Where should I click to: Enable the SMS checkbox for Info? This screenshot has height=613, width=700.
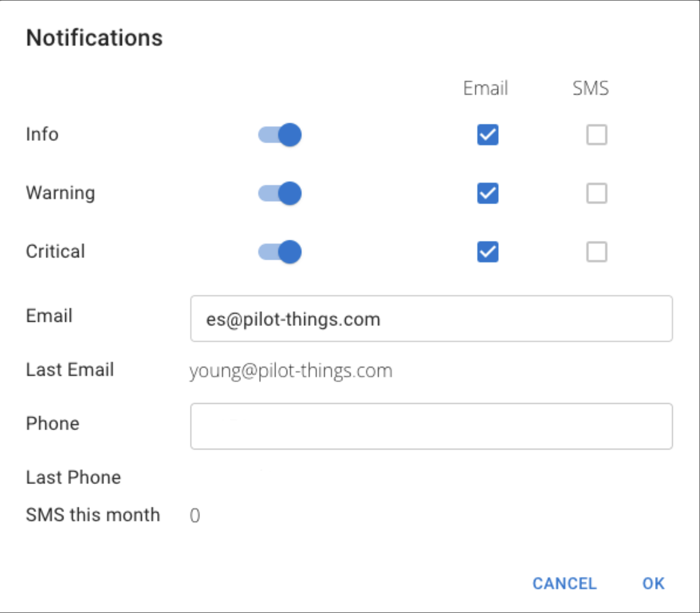[x=597, y=135]
